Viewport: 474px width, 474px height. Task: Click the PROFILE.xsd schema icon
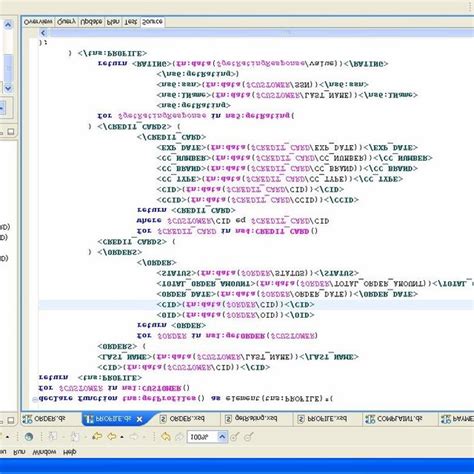click(x=300, y=419)
